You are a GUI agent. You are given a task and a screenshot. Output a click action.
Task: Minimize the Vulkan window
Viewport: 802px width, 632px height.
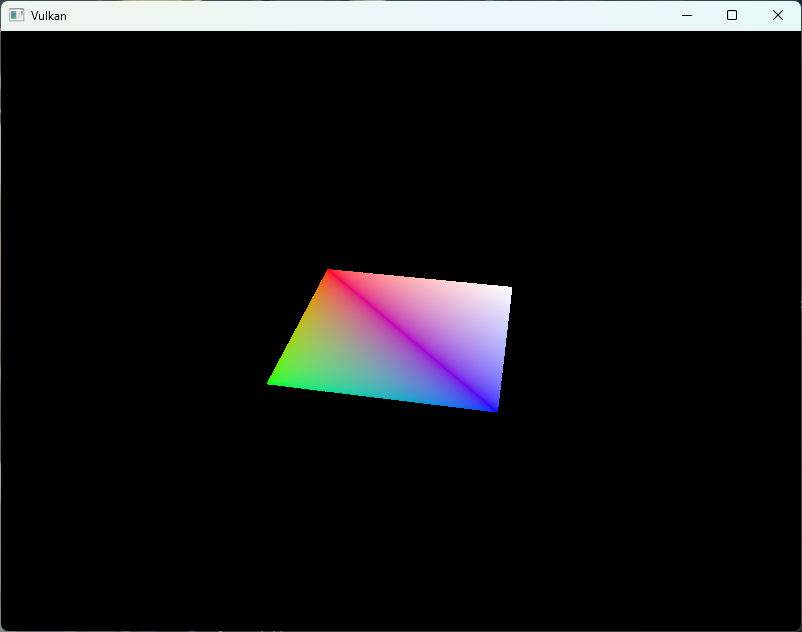click(x=687, y=15)
